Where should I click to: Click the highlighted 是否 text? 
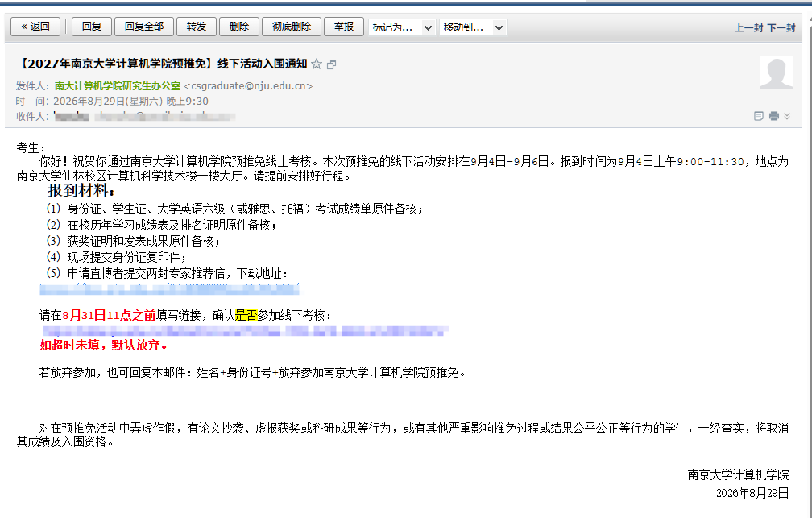246,315
